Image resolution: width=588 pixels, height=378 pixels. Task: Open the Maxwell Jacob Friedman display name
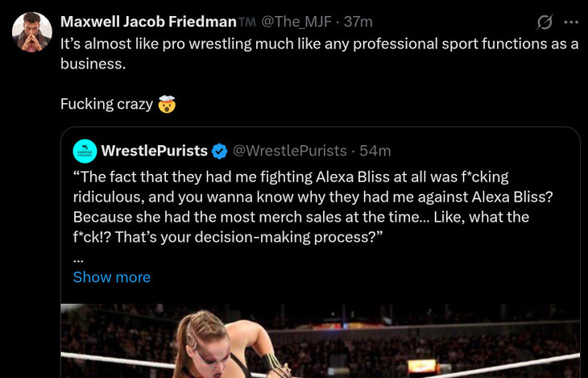coord(148,22)
